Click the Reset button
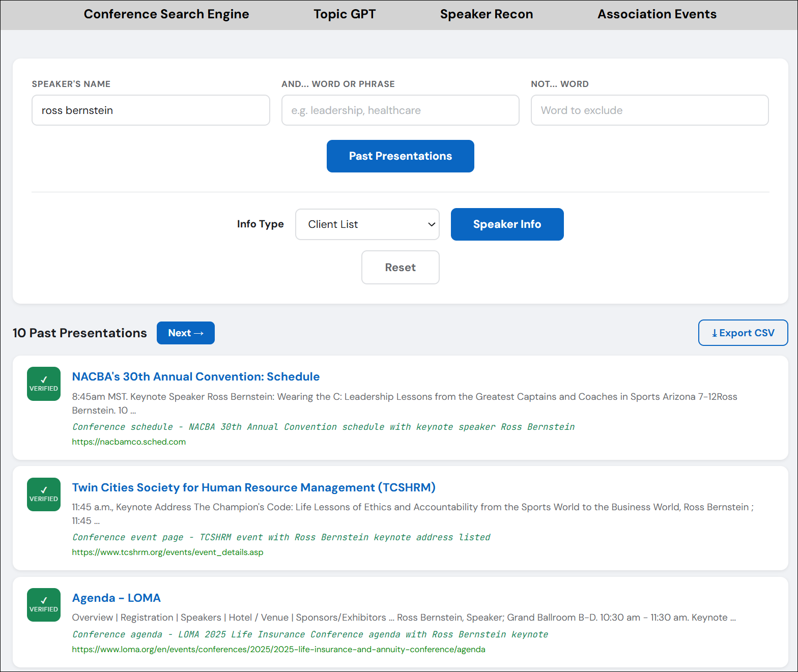Image resolution: width=798 pixels, height=672 pixels. point(401,268)
